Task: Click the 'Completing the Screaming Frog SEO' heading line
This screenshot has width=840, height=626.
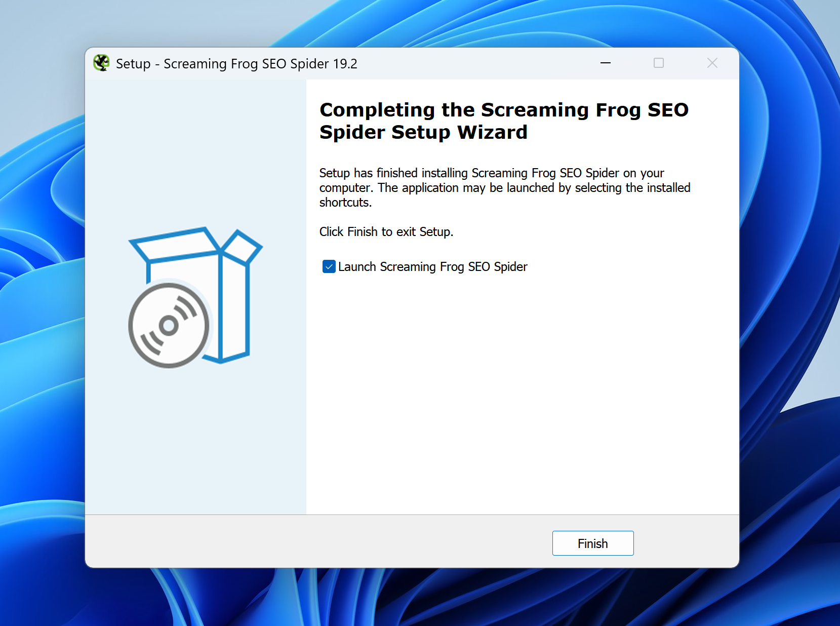Action: [504, 110]
